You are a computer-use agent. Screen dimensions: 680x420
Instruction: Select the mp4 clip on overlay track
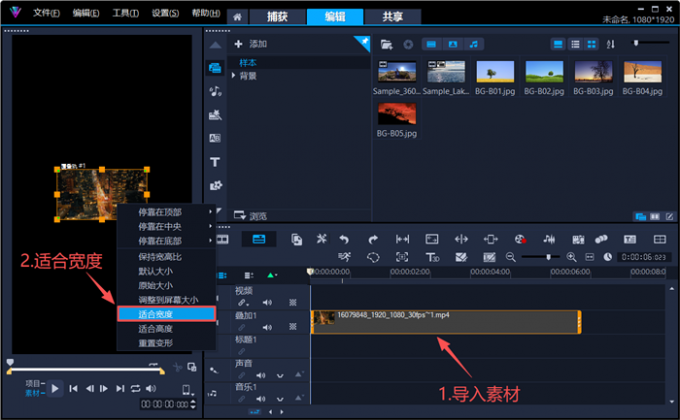[446, 322]
